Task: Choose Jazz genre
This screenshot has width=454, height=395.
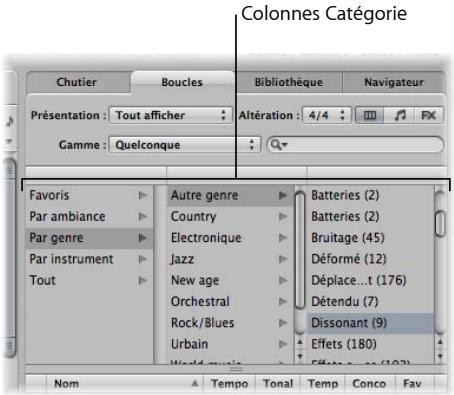Action: 230,259
